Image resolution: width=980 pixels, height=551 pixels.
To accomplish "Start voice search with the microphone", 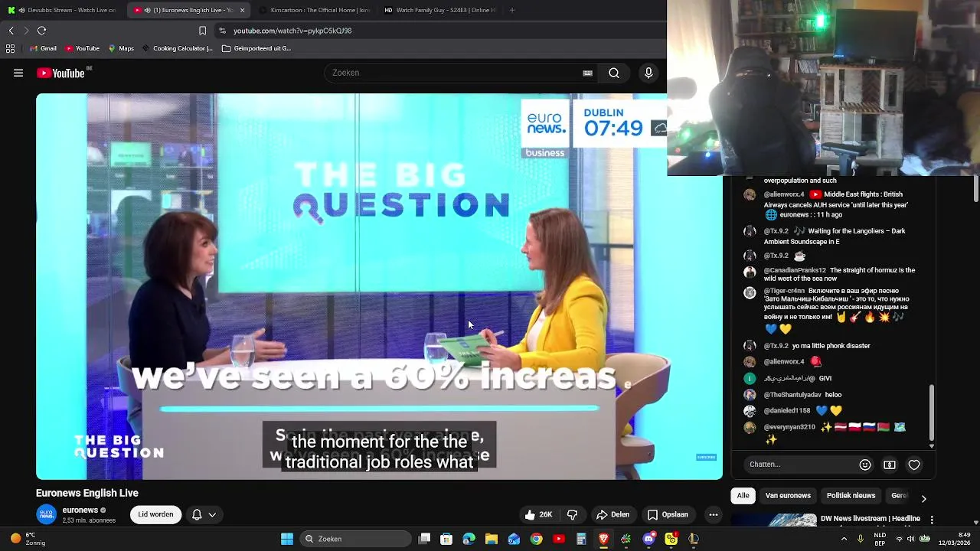I will [648, 73].
